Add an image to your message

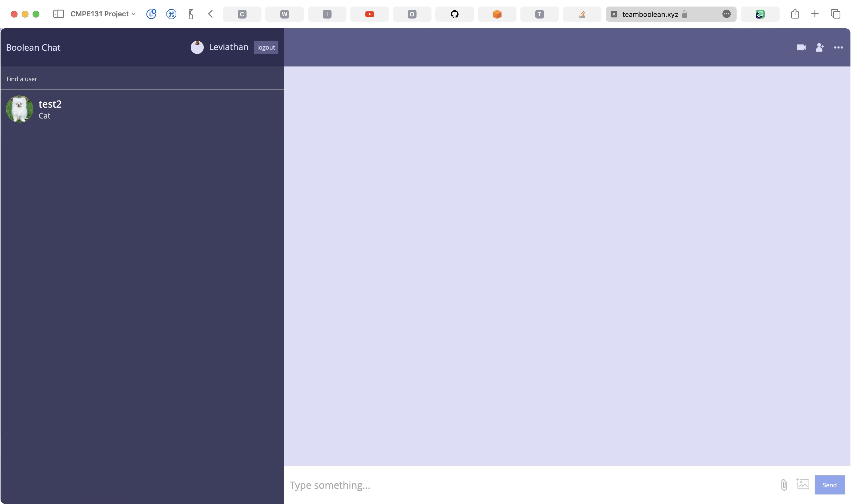tap(803, 485)
